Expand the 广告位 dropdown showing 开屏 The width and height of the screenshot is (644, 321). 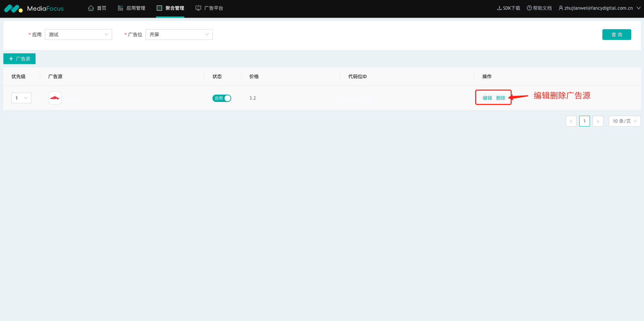pyautogui.click(x=179, y=35)
